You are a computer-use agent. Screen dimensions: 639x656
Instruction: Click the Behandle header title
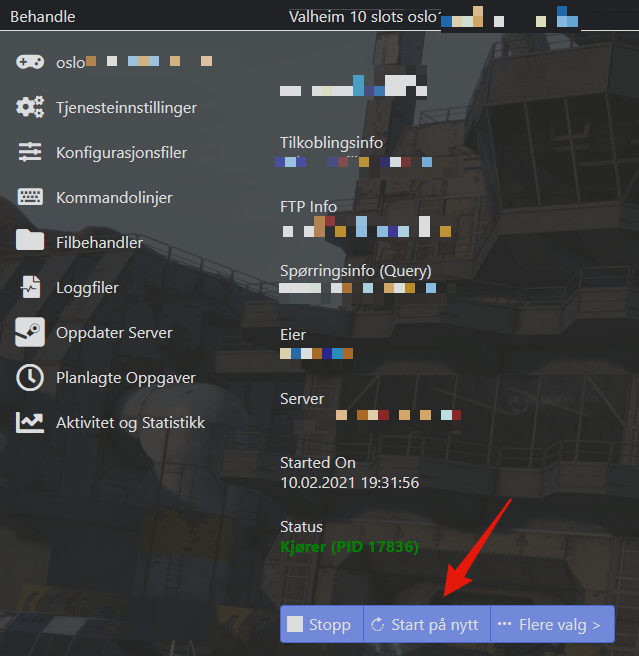pyautogui.click(x=43, y=17)
